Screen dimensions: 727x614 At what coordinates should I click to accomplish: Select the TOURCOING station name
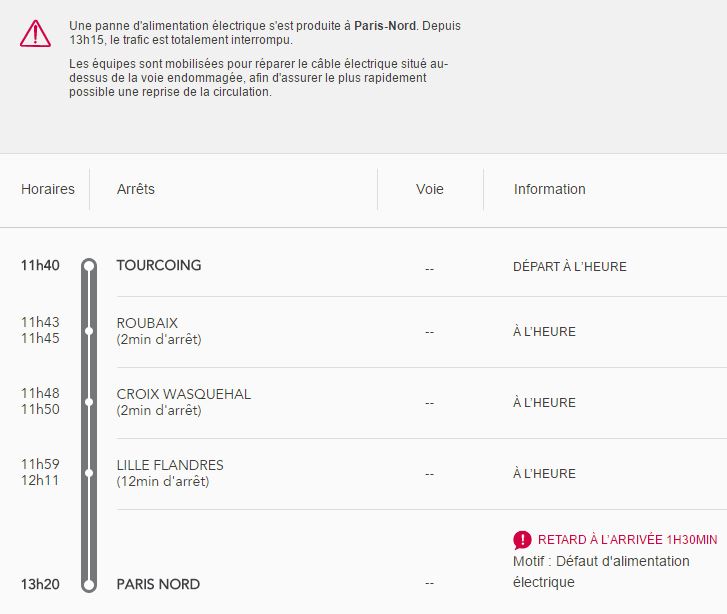[159, 265]
